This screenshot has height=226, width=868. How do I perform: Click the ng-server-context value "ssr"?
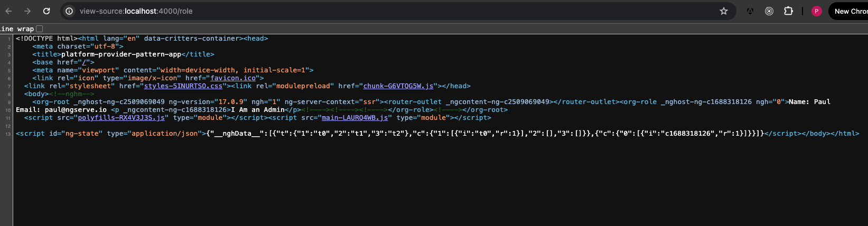[x=369, y=102]
